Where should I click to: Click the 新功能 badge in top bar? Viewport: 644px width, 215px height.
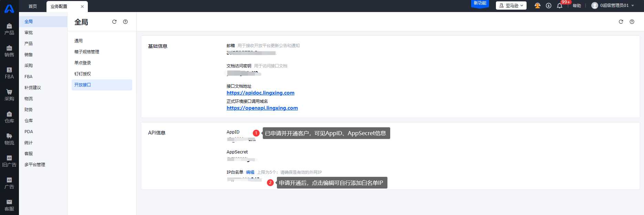point(480,3)
